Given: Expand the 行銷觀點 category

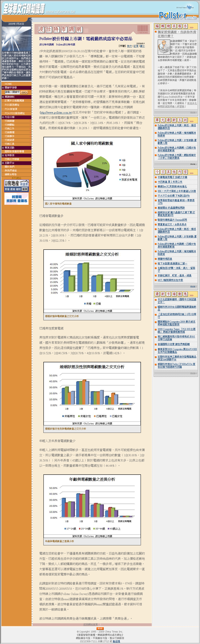Looking at the screenshot, I should [30, 125].
